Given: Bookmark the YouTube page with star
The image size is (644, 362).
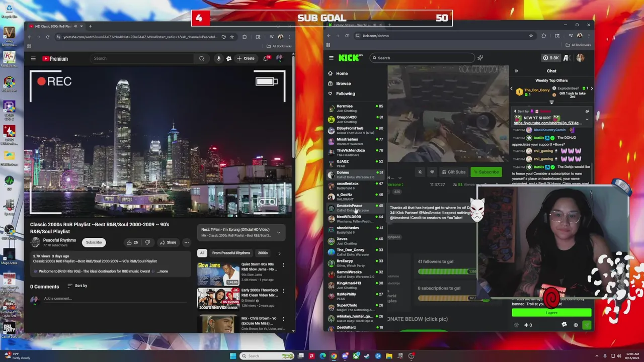Looking at the screenshot, I should tap(231, 37).
